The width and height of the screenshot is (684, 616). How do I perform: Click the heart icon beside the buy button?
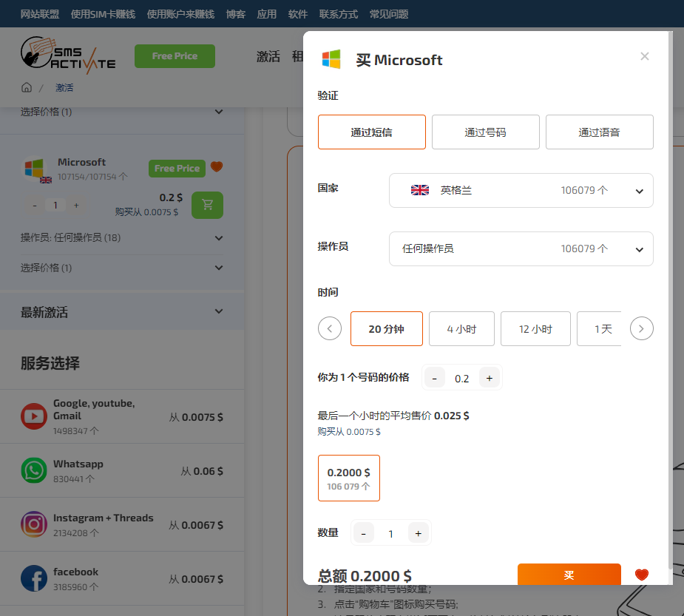click(641, 575)
